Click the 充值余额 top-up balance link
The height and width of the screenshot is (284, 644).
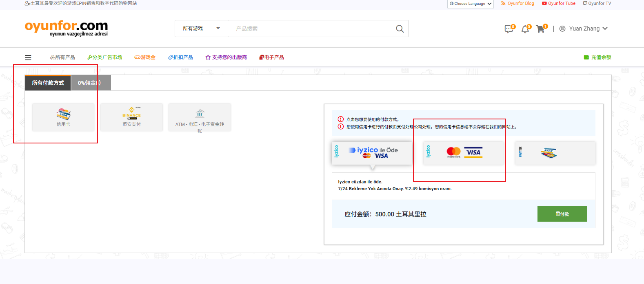point(597,57)
